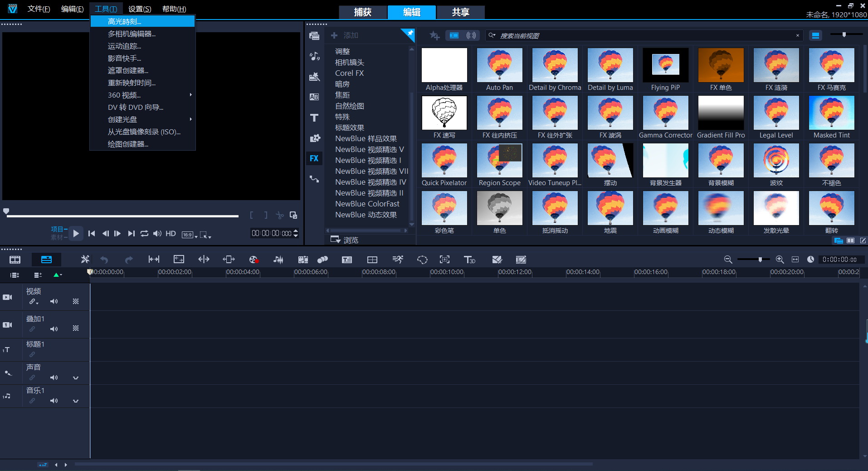The height and width of the screenshot is (471, 868).
Task: Click the Redo arrow in timeline toolbar
Action: pos(129,260)
